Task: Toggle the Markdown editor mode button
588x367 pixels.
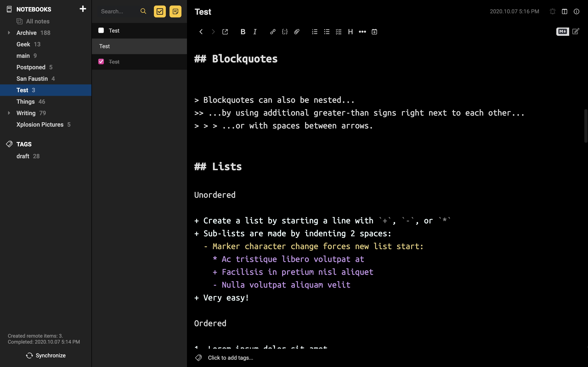Action: [x=562, y=32]
